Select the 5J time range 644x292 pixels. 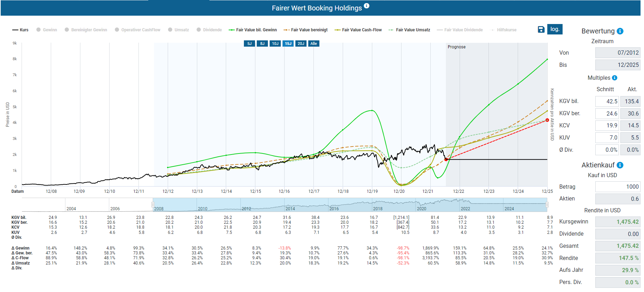click(249, 44)
